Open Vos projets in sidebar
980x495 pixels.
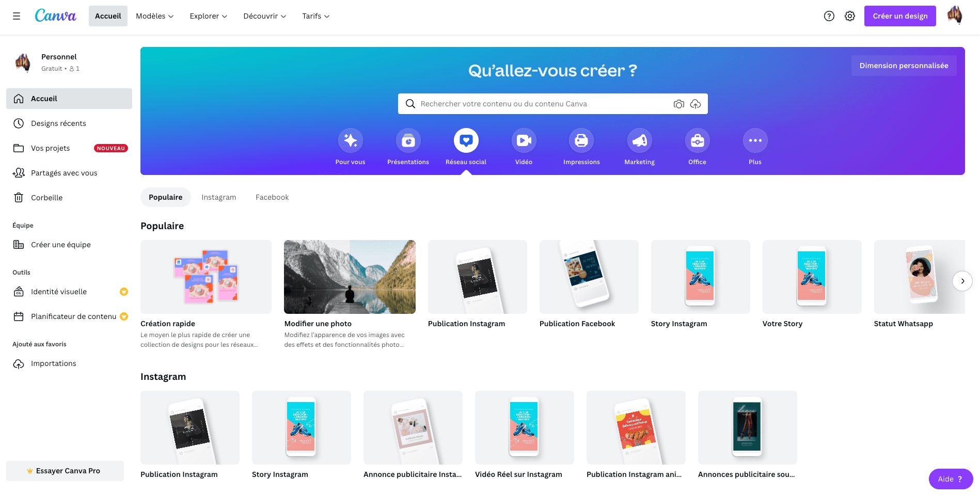click(x=69, y=148)
